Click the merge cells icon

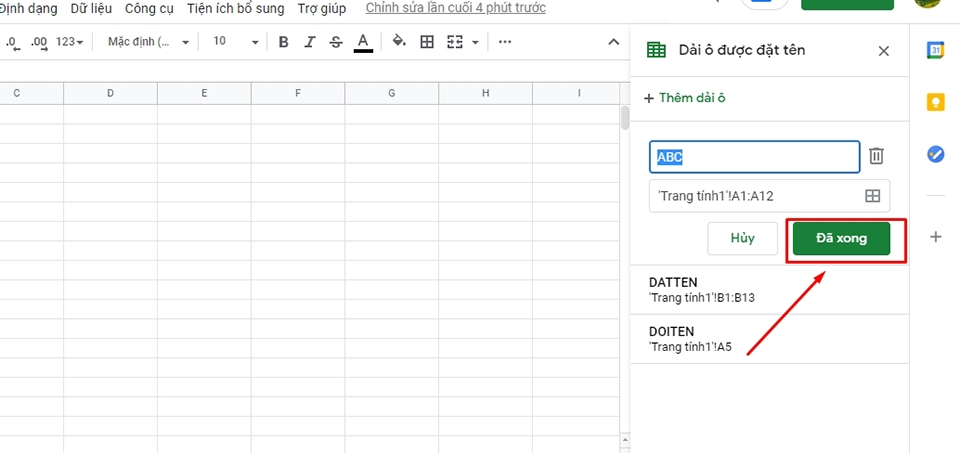pos(454,42)
